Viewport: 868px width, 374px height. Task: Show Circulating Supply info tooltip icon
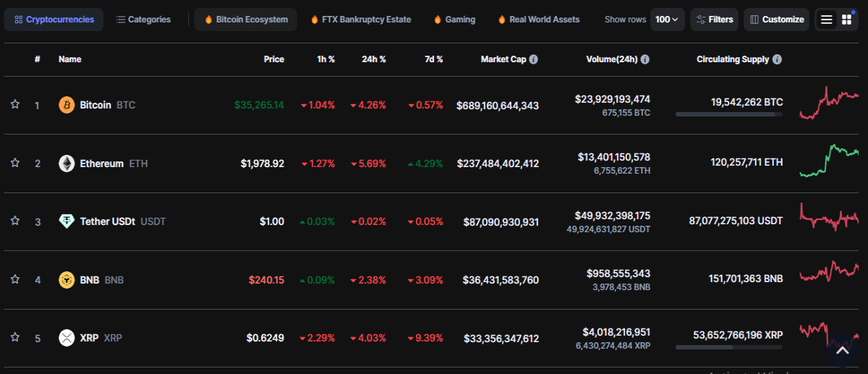[x=777, y=59]
